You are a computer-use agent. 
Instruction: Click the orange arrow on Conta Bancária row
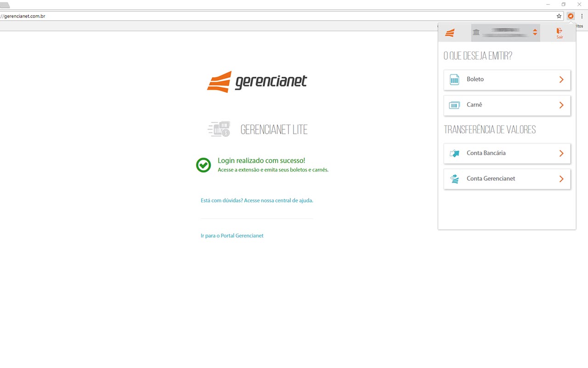click(x=561, y=153)
